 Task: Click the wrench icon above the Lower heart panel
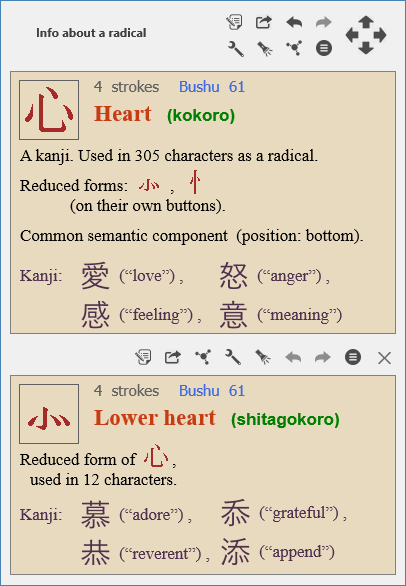233,357
